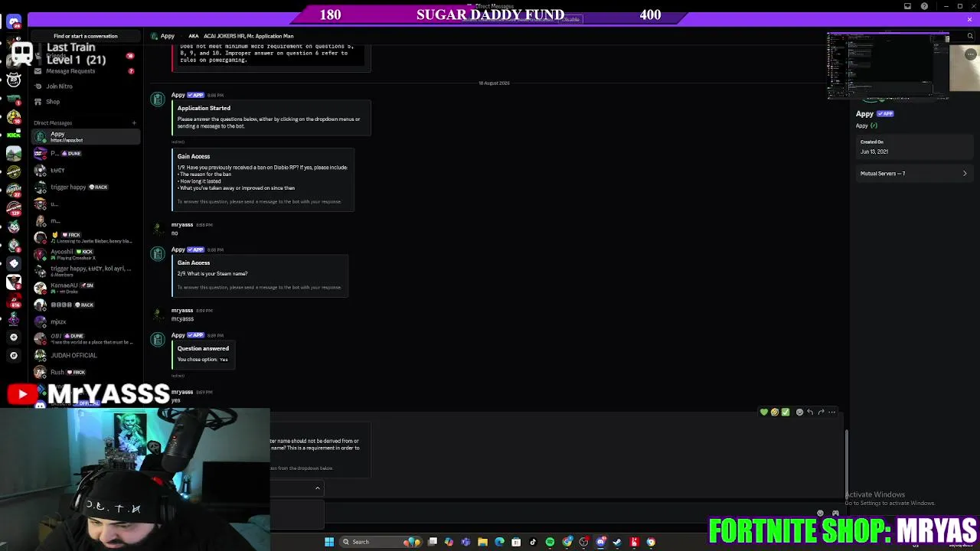Open profile more-options ellipsis button

coord(970,54)
